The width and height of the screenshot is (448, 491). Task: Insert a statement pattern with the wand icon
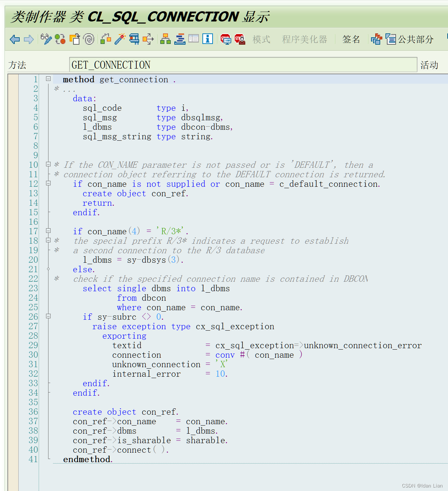pyautogui.click(x=120, y=39)
